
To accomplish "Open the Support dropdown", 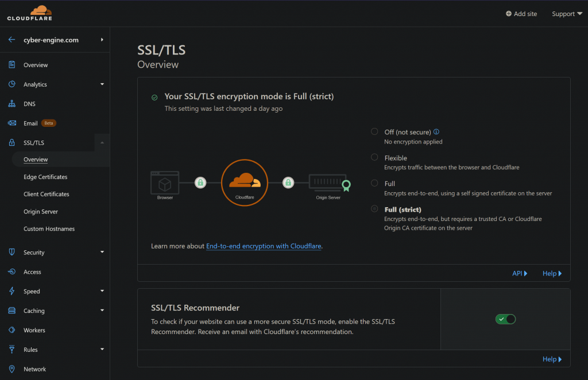I will [567, 14].
